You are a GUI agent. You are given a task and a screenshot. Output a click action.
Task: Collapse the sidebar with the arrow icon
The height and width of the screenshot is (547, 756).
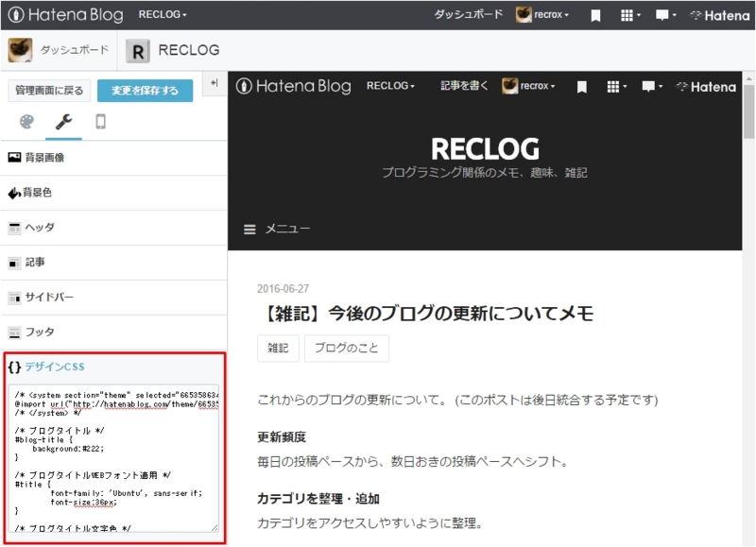pyautogui.click(x=215, y=83)
